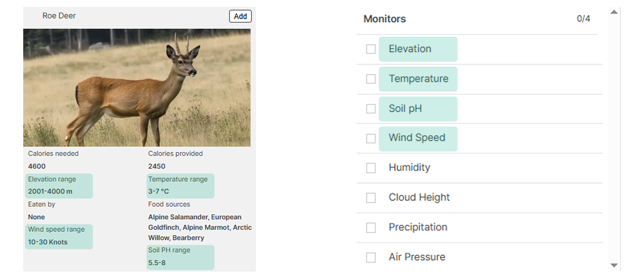Toggle the Wind Speed monitor checkbox

371,139
